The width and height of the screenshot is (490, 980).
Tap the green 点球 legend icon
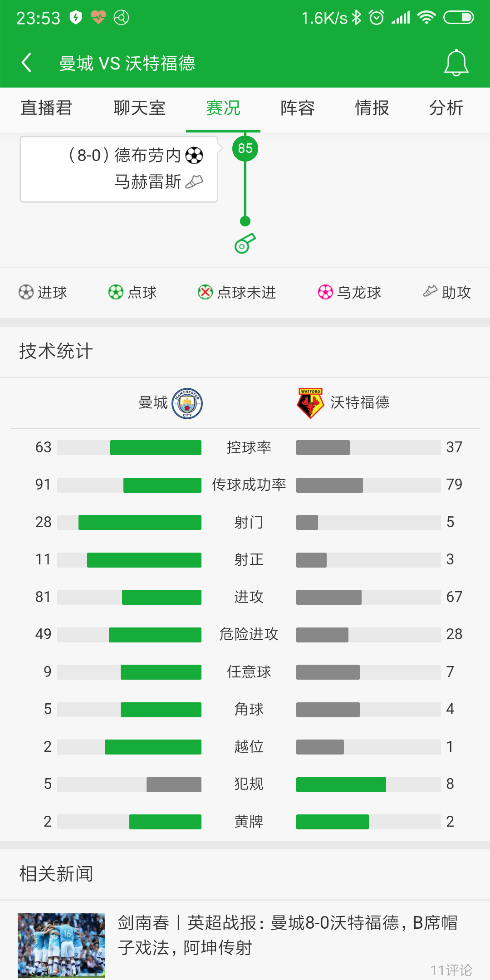116,292
